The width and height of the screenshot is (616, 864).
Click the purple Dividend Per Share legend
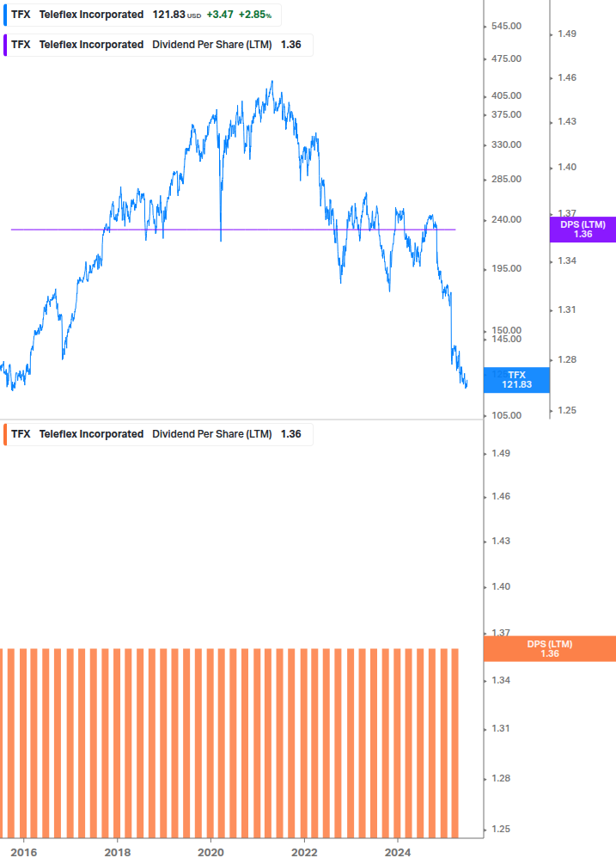click(159, 46)
